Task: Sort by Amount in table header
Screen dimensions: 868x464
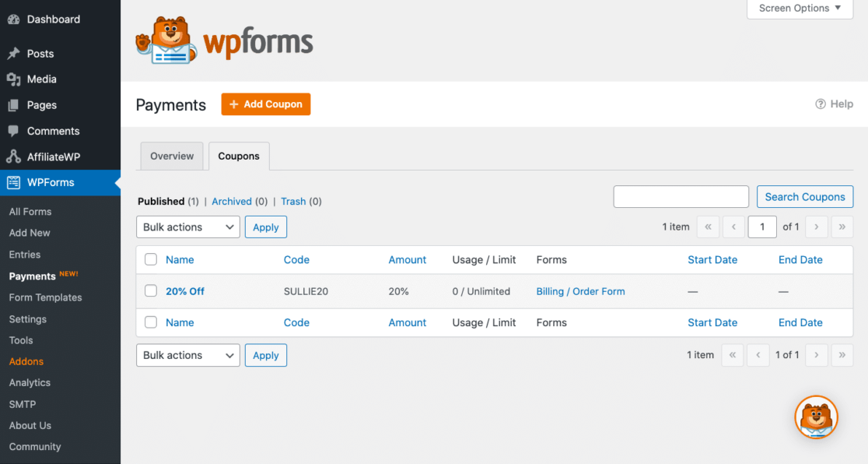Action: (x=408, y=259)
